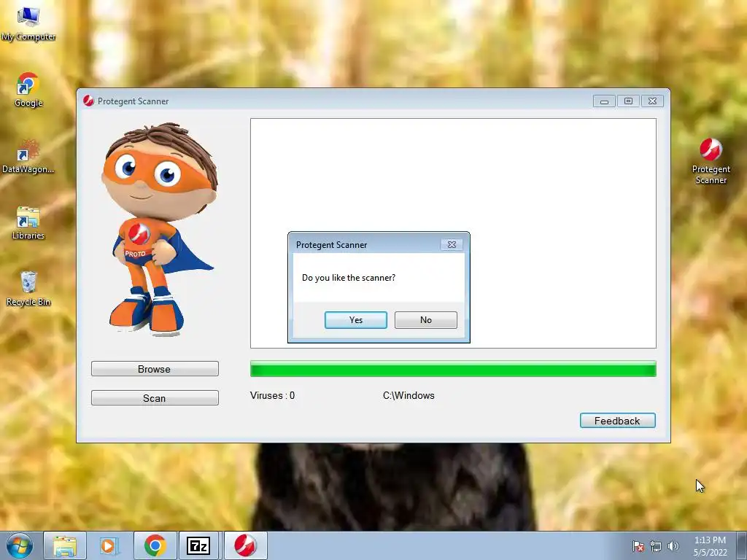
Task: Click the Proto superhero mascot image
Action: tap(158, 228)
